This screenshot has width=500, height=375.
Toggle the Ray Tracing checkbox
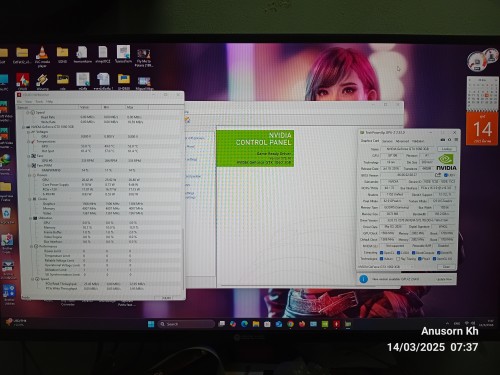(398, 259)
